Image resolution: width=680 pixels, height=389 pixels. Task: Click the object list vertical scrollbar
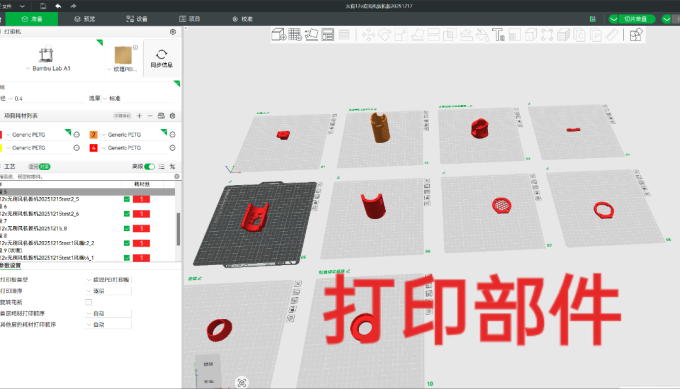coord(178,229)
